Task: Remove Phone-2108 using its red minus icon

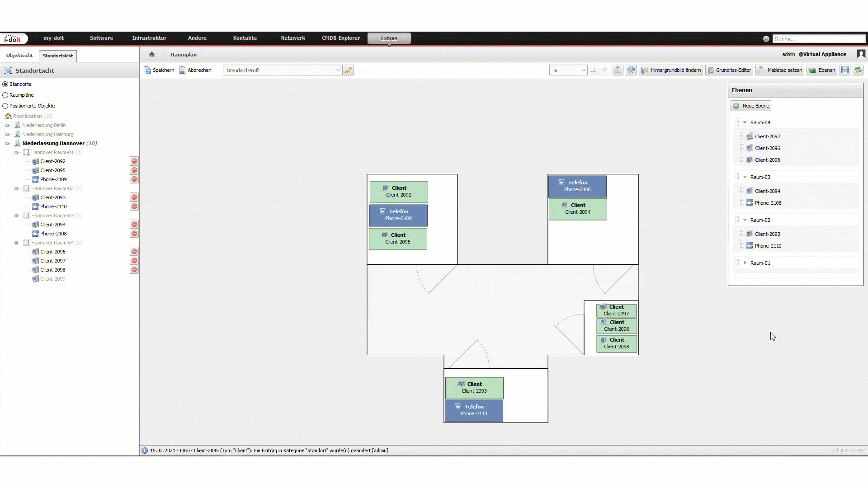Action: click(x=134, y=234)
